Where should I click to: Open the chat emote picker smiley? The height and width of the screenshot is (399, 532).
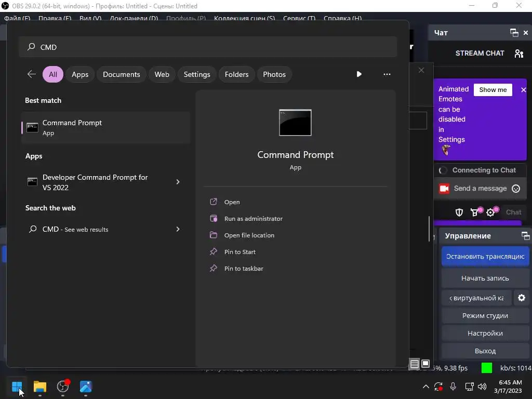[x=516, y=188]
